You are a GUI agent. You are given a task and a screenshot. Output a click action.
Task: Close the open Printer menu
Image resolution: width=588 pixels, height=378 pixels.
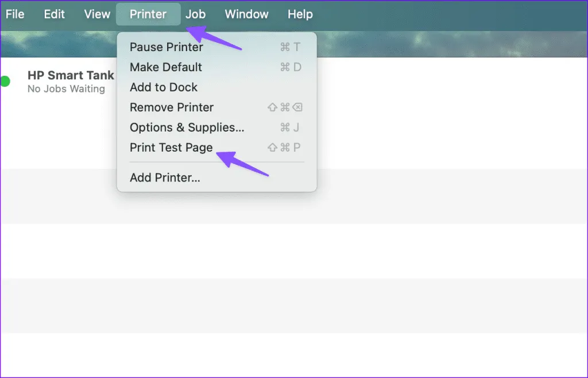click(148, 14)
